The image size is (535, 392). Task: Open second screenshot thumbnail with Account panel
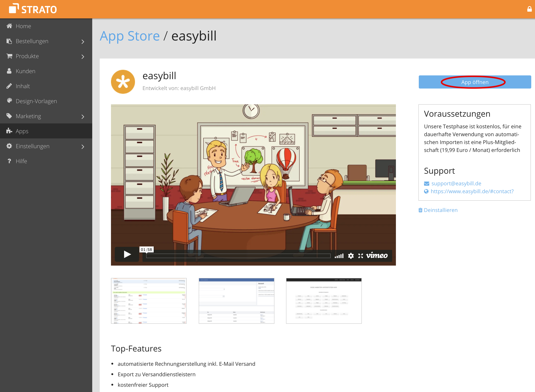click(x=236, y=301)
